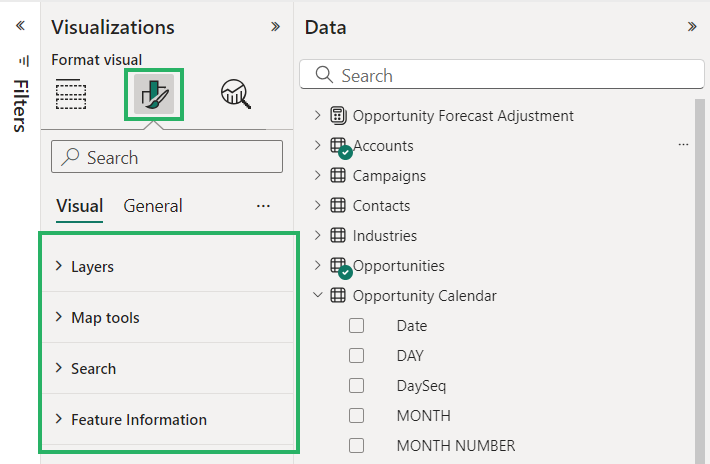710x464 pixels.
Task: Click the Opportunity Forecast Adjustment calculator icon
Action: coord(338,116)
